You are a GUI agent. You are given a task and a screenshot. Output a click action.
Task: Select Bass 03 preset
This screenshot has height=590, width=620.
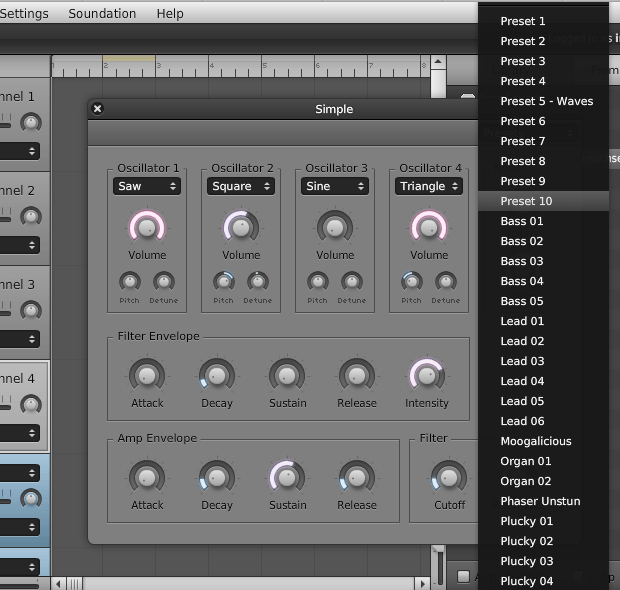tap(543, 261)
